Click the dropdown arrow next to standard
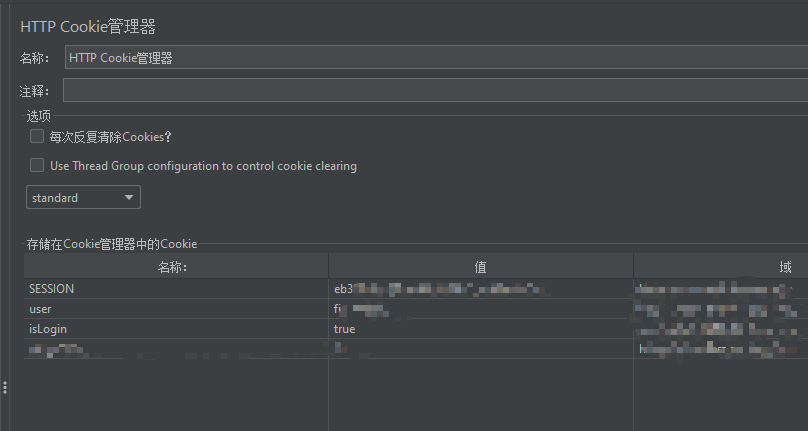 pos(129,197)
